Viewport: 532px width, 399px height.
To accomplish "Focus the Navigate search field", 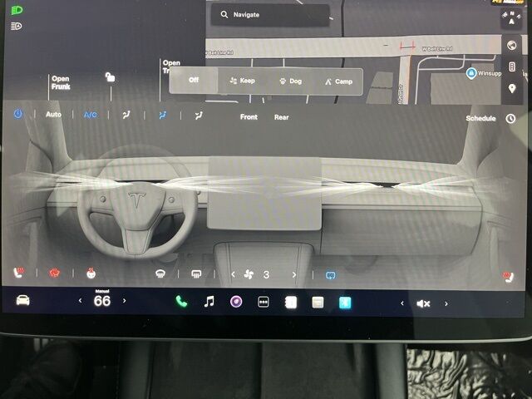I will [270, 15].
